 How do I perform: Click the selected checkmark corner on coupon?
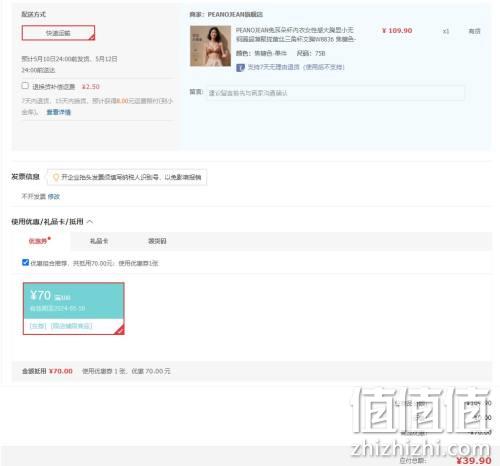click(120, 330)
